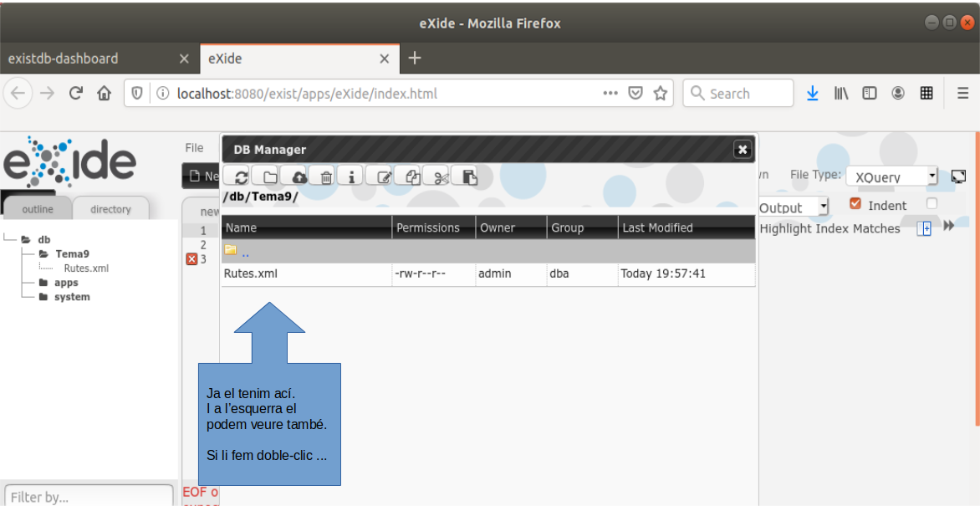Click the Today 19:57:41 cell

(x=687, y=274)
